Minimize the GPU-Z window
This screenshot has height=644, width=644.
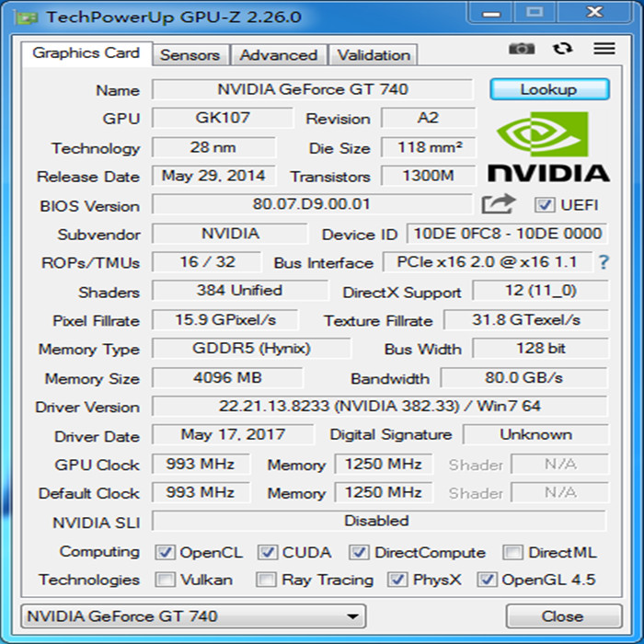pos(491,13)
